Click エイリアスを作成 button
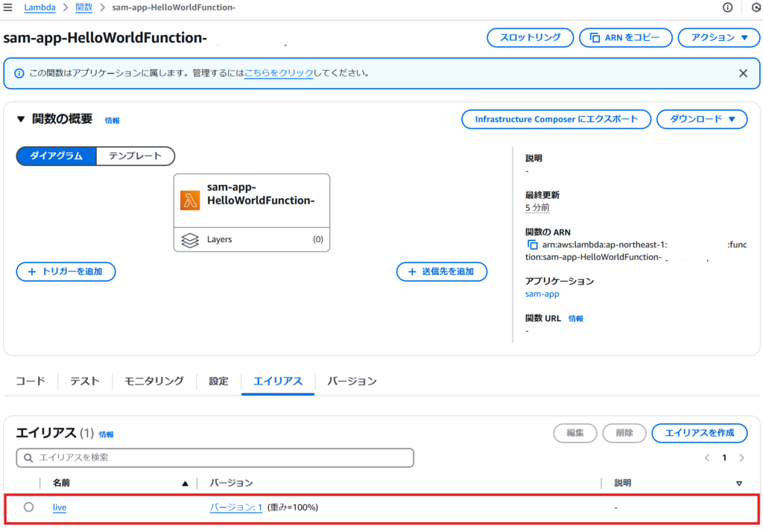Screen dimensions: 763x532 (699, 433)
